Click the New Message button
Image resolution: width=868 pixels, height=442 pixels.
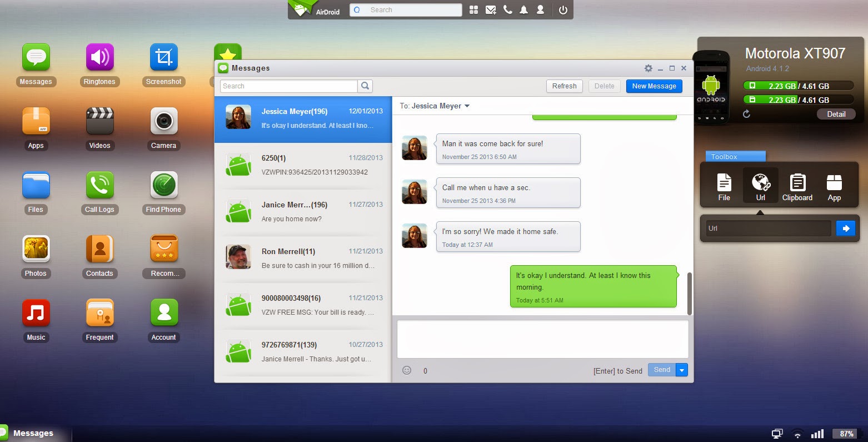pos(654,86)
